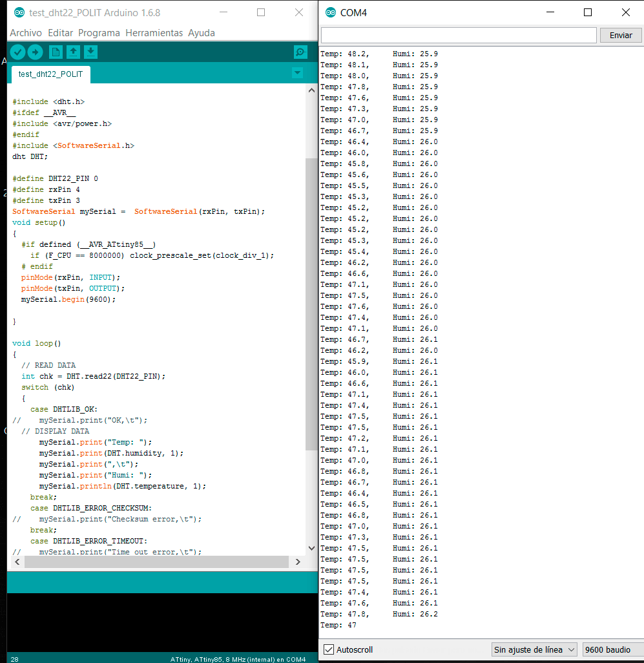
Task: Select the test_dht22_POLIT sketch tab
Action: point(51,74)
